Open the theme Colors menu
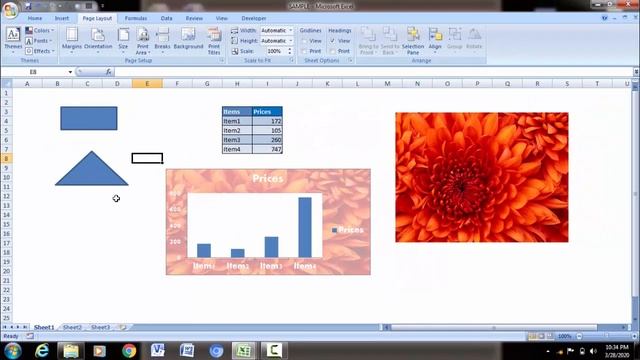The width and height of the screenshot is (640, 360). (40, 30)
